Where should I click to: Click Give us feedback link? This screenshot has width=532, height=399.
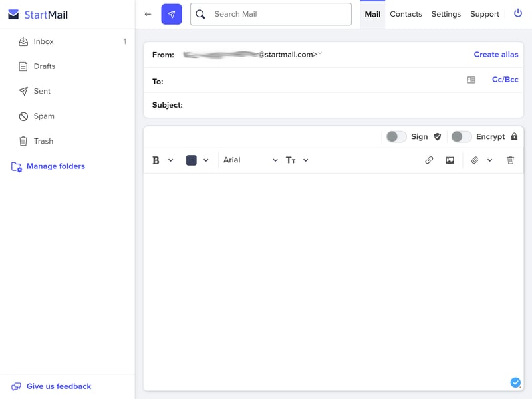click(x=59, y=386)
